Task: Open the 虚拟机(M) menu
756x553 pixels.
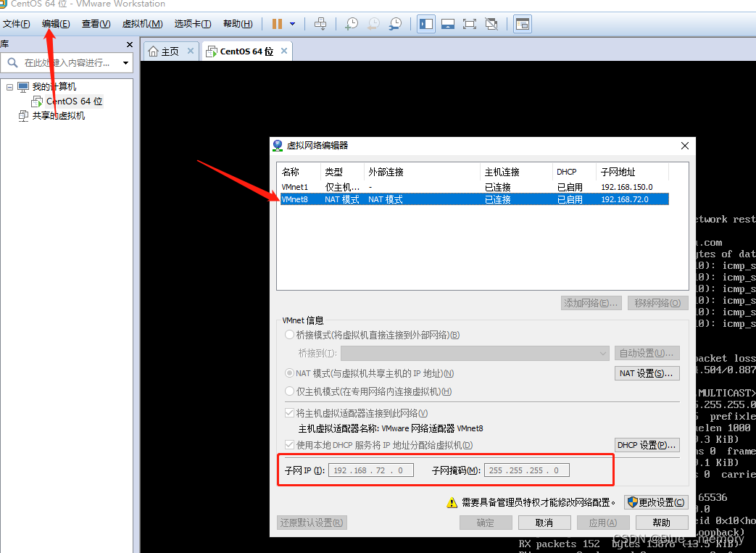Action: pos(142,24)
